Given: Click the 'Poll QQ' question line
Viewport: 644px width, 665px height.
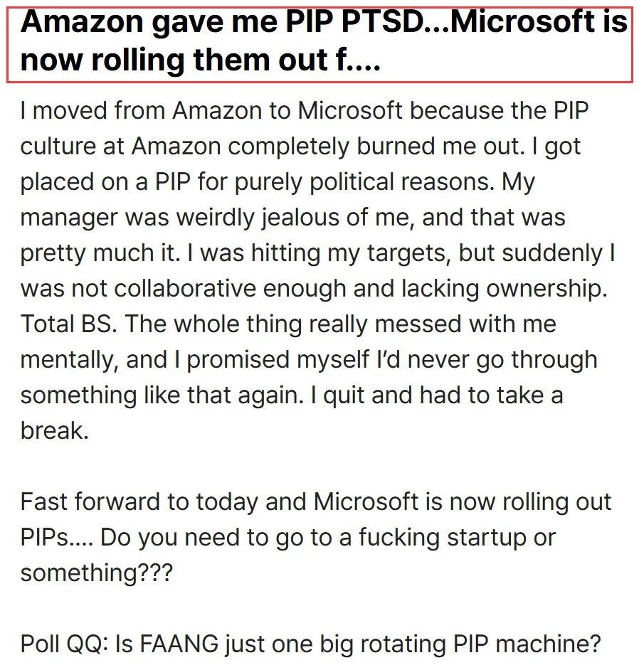Looking at the screenshot, I should (310, 644).
